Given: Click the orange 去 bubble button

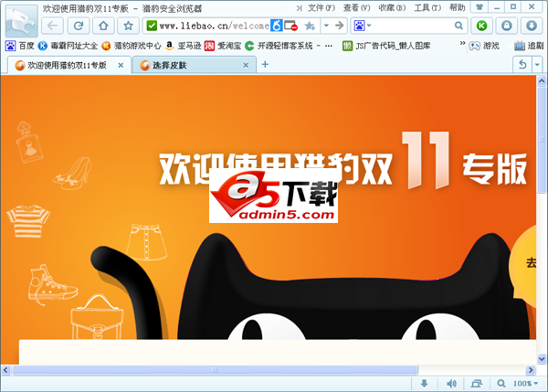Looking at the screenshot, I should click(524, 266).
